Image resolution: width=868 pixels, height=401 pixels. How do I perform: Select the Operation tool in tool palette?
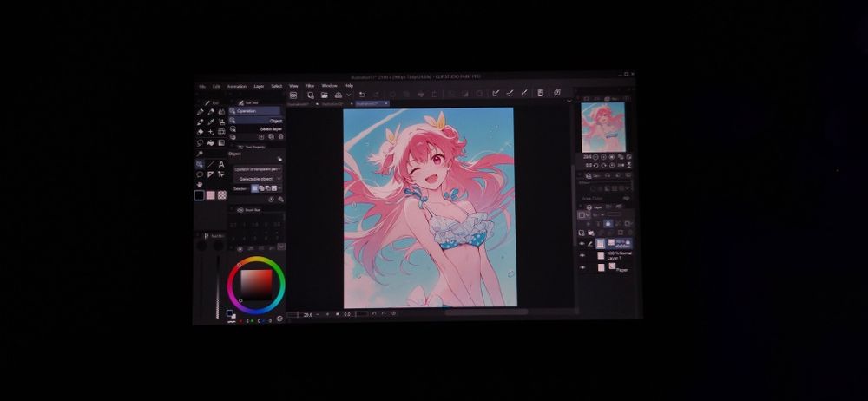[x=200, y=164]
